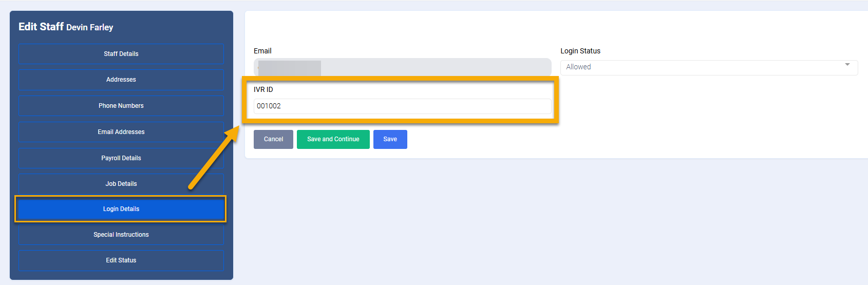
Task: Go to the Addresses section
Action: (121, 80)
